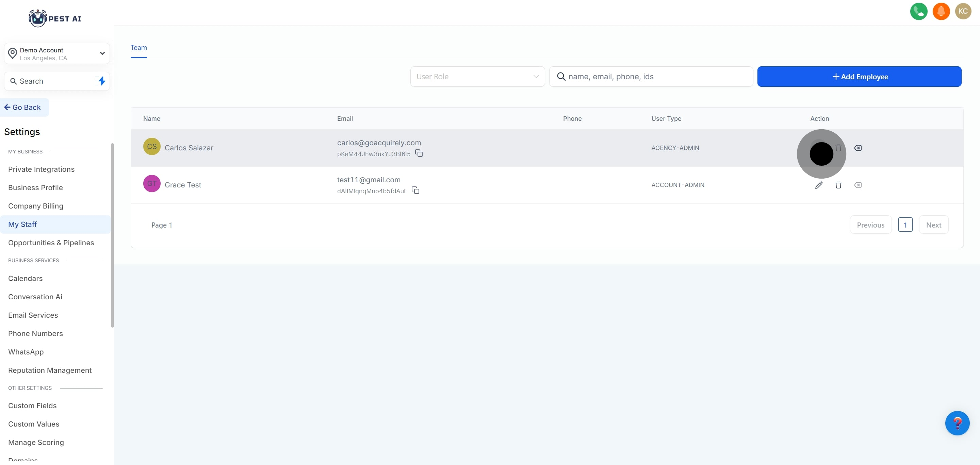Expand the User Role dropdown
980x465 pixels.
point(477,77)
